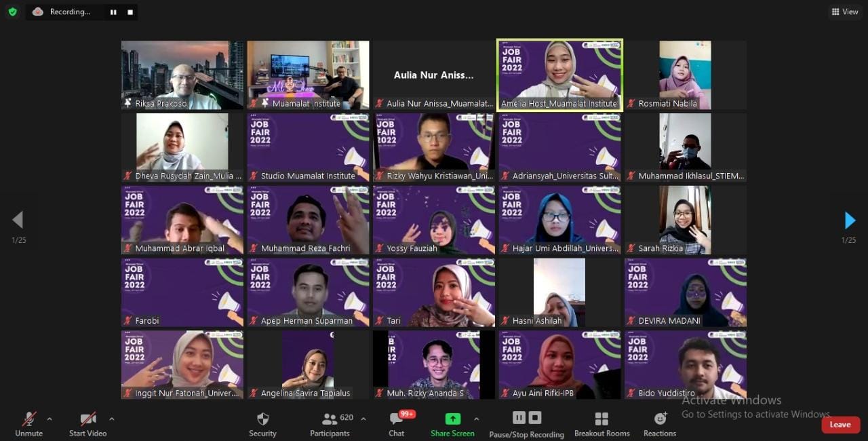Click the red Leave button
Viewport: 868px width, 441px height.
(x=840, y=425)
